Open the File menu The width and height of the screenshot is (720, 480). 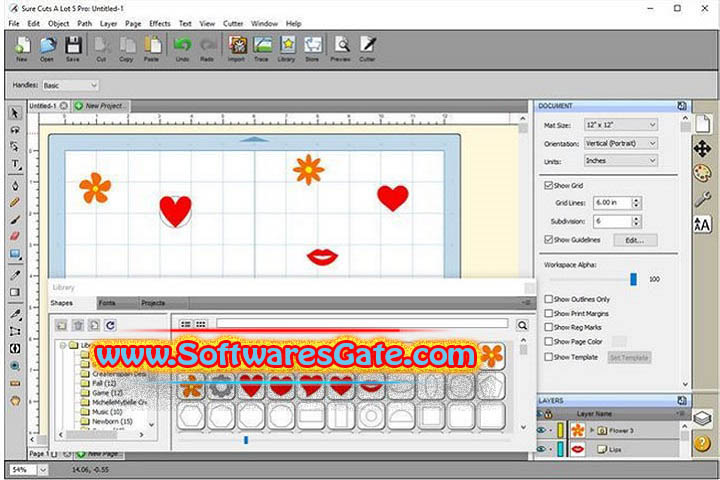(14, 23)
